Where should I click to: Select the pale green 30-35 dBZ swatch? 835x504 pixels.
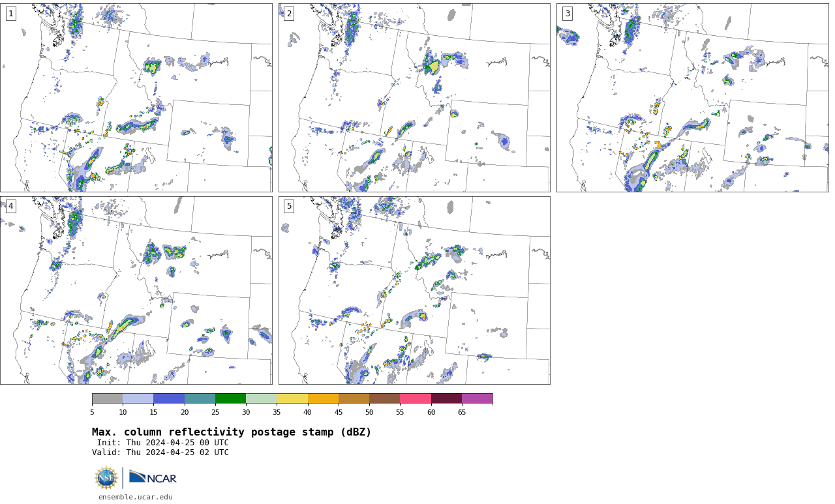click(262, 398)
